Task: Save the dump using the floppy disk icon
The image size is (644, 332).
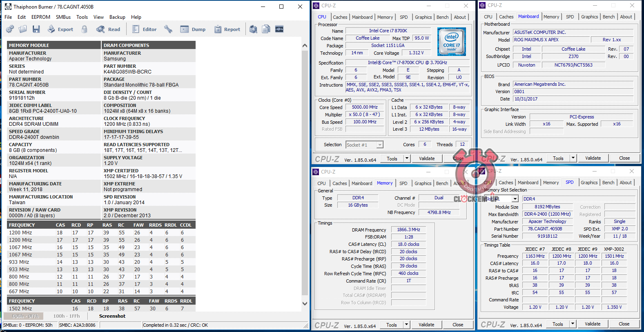Action: coord(36,29)
